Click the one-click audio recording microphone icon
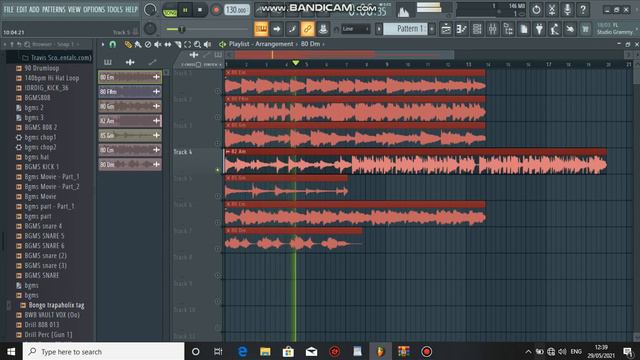 click(x=567, y=9)
